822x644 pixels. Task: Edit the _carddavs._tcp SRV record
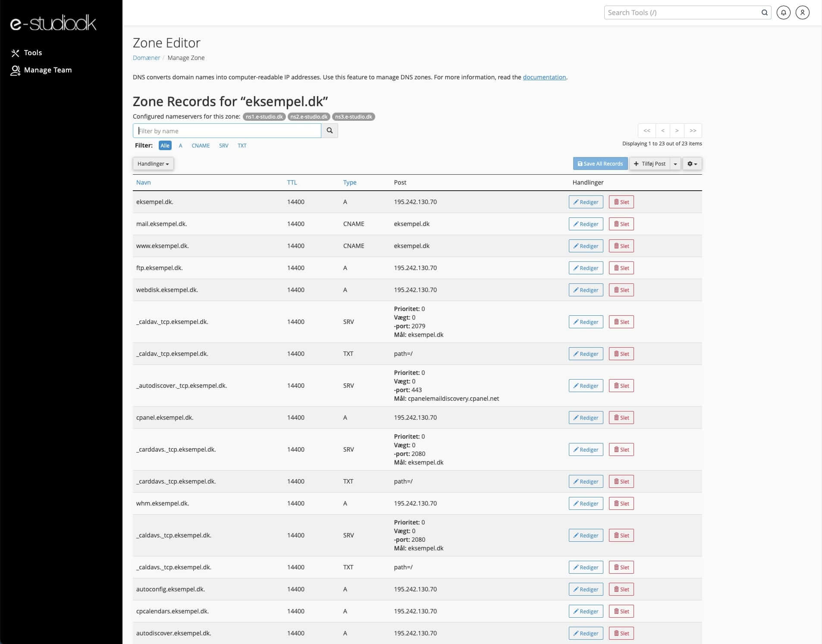(x=586, y=449)
